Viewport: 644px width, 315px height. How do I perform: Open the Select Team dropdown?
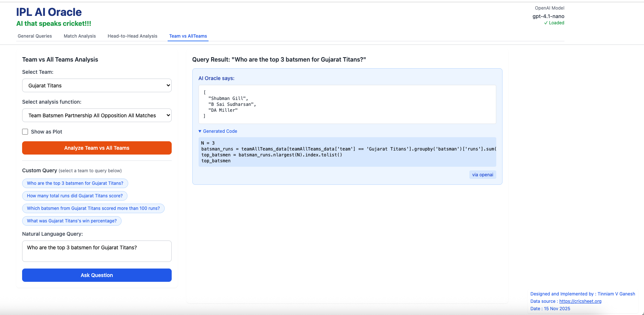click(97, 86)
